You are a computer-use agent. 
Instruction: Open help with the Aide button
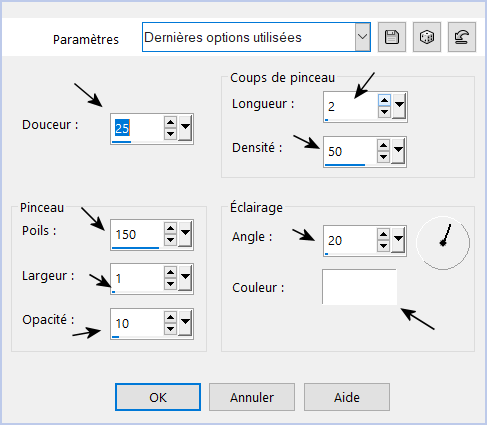click(347, 397)
